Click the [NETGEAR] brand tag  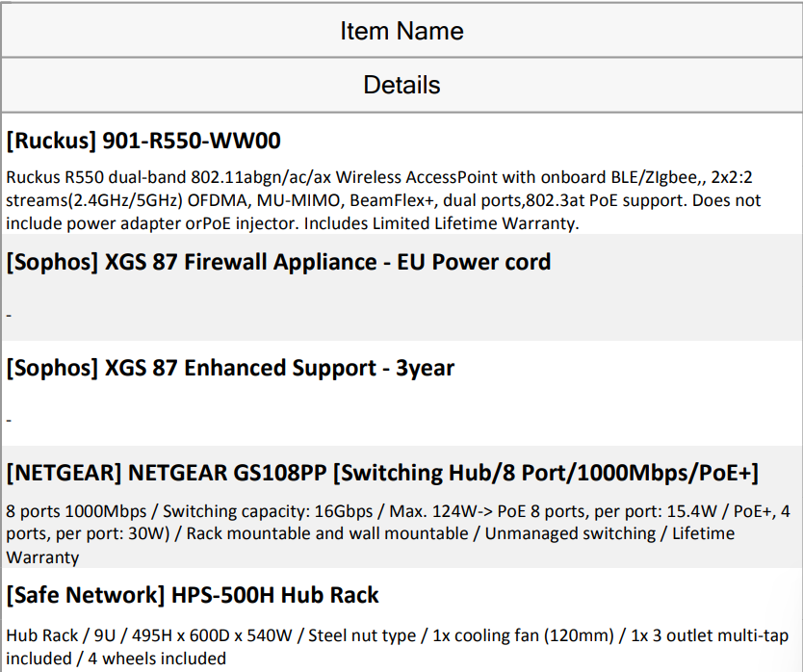[64, 473]
